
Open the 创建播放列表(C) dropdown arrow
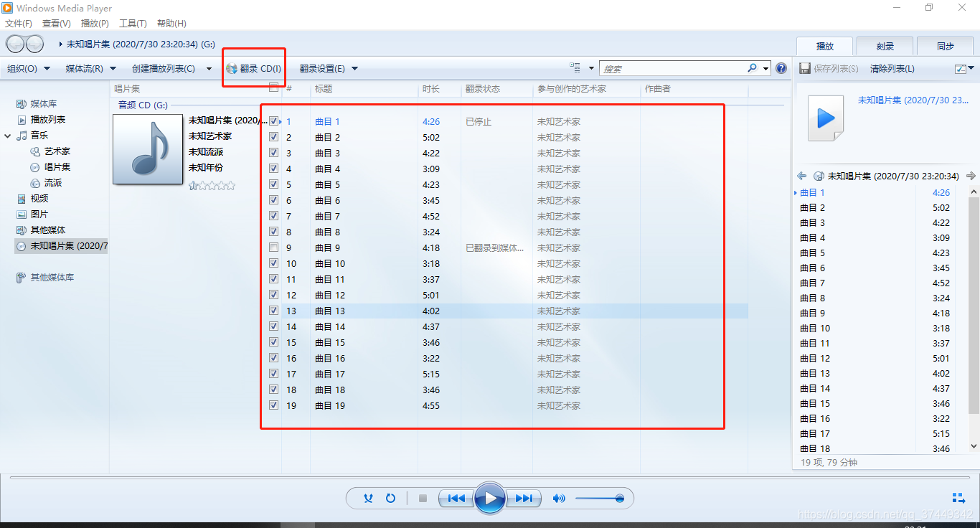click(x=209, y=69)
